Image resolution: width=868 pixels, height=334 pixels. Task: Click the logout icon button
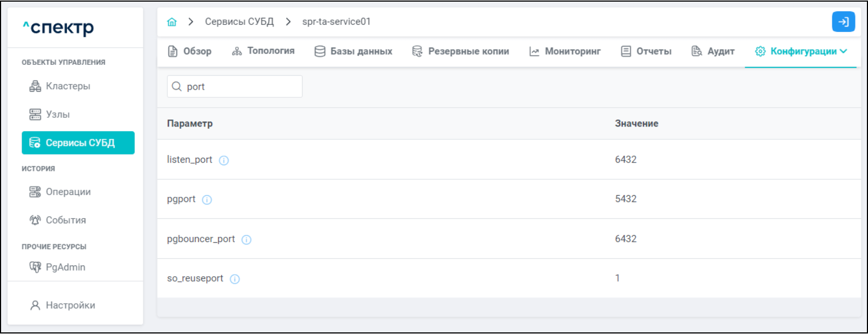click(843, 22)
